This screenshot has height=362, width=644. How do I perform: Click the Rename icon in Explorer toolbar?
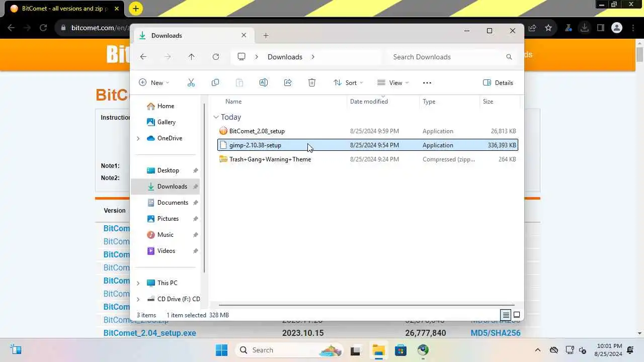pos(264,82)
